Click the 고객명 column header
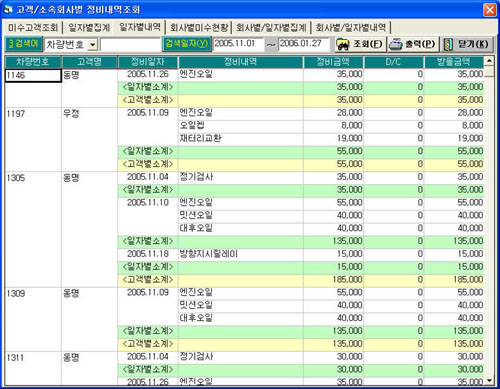Screen dimensions: 500x389 tap(89, 62)
